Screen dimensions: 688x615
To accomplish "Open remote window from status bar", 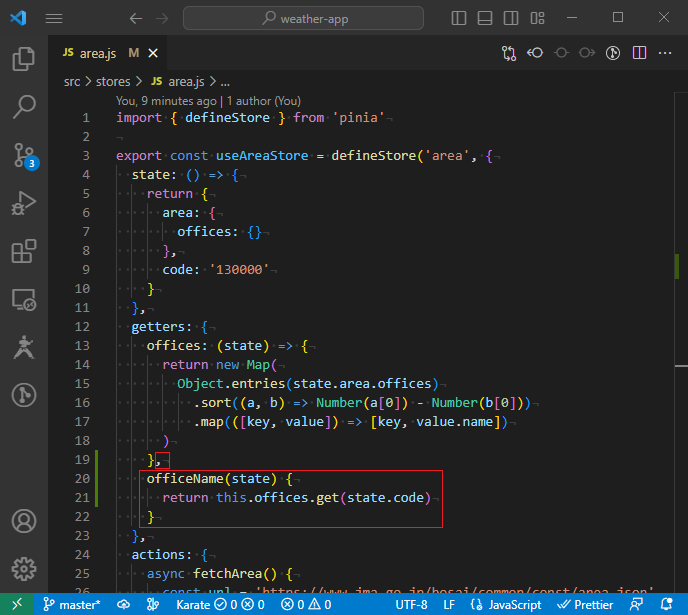I will pos(17,604).
